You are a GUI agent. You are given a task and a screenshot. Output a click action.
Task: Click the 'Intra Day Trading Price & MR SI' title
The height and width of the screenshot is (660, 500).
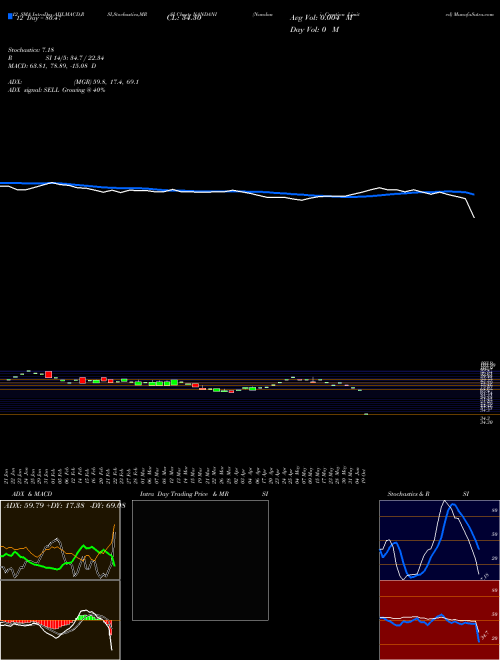[204, 494]
